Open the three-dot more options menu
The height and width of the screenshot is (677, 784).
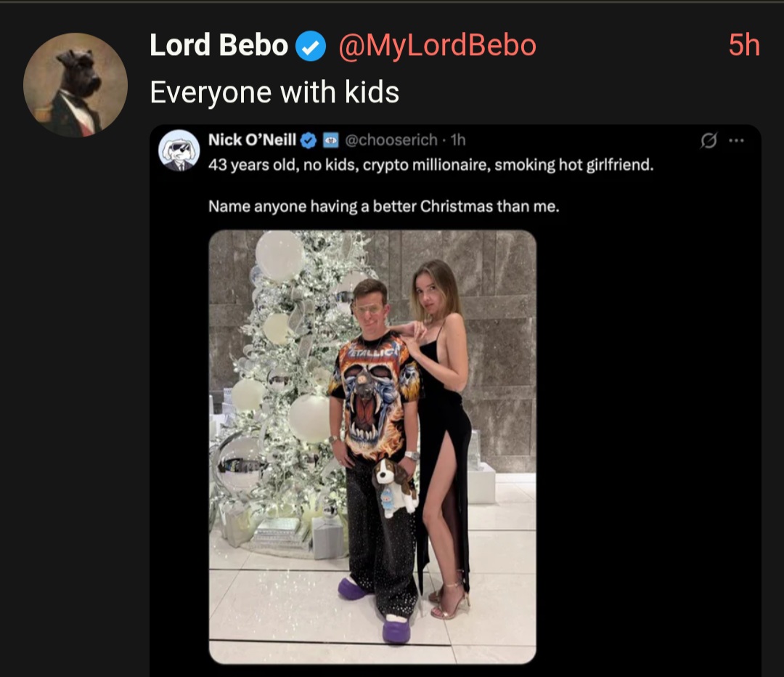736,142
